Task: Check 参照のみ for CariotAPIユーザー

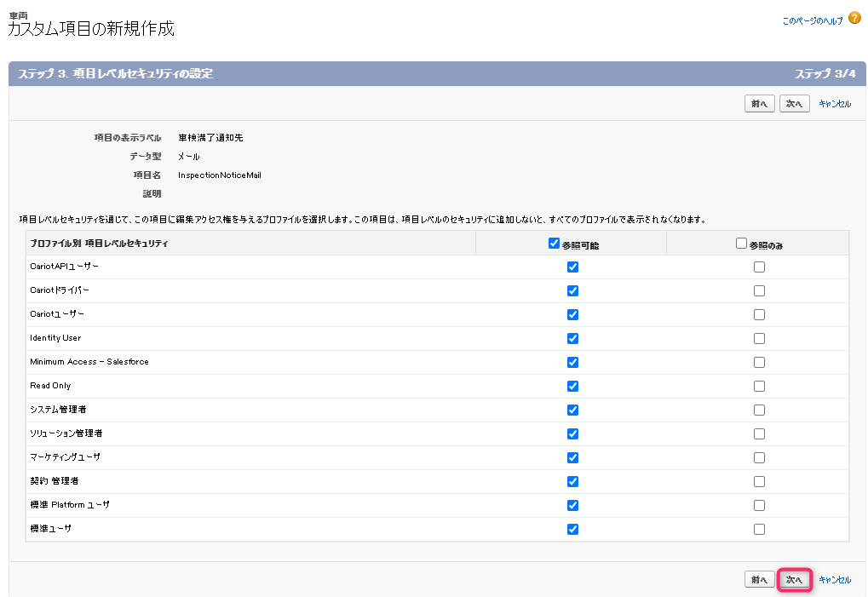Action: click(759, 267)
